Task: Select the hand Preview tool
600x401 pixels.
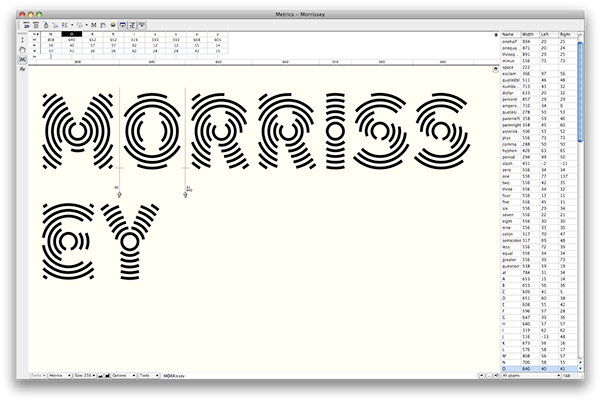Action: [x=22, y=50]
